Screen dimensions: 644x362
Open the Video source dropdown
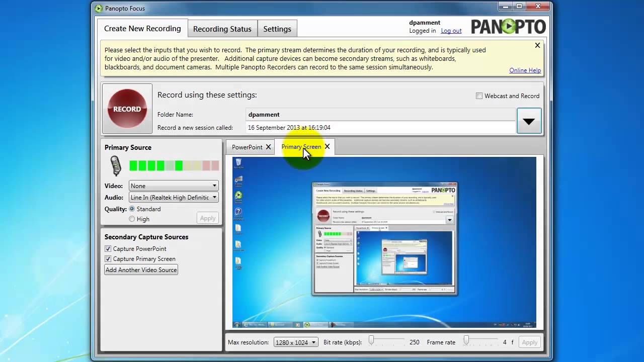(174, 186)
